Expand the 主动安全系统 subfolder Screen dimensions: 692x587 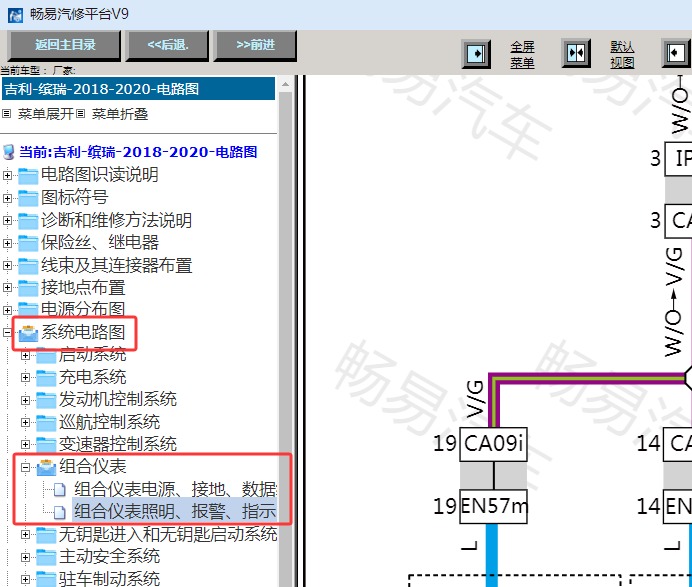[x=26, y=557]
